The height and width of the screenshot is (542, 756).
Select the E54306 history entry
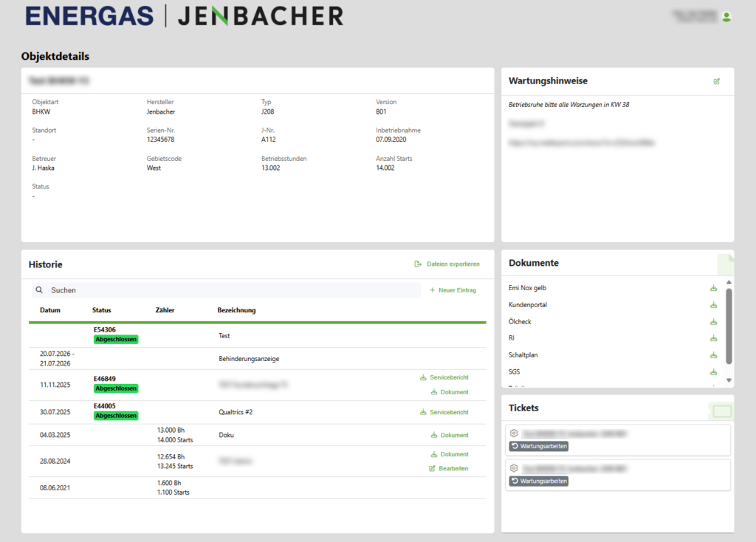point(258,335)
